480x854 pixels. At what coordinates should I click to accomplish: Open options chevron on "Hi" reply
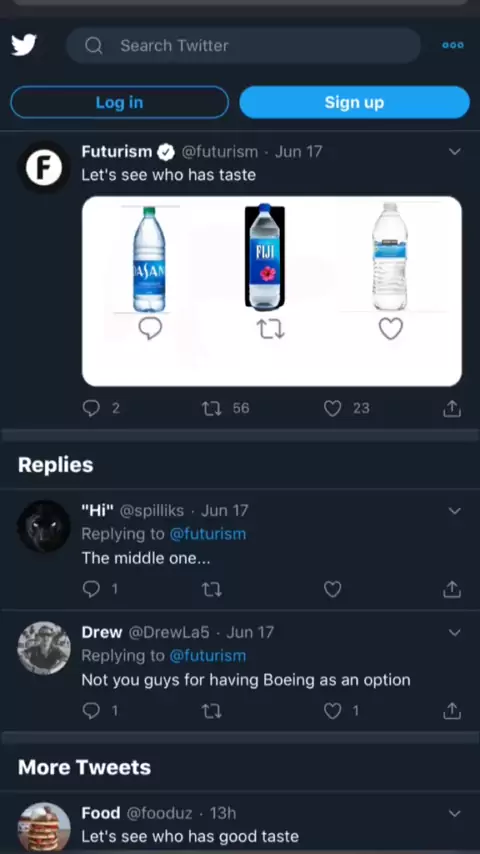[454, 510]
